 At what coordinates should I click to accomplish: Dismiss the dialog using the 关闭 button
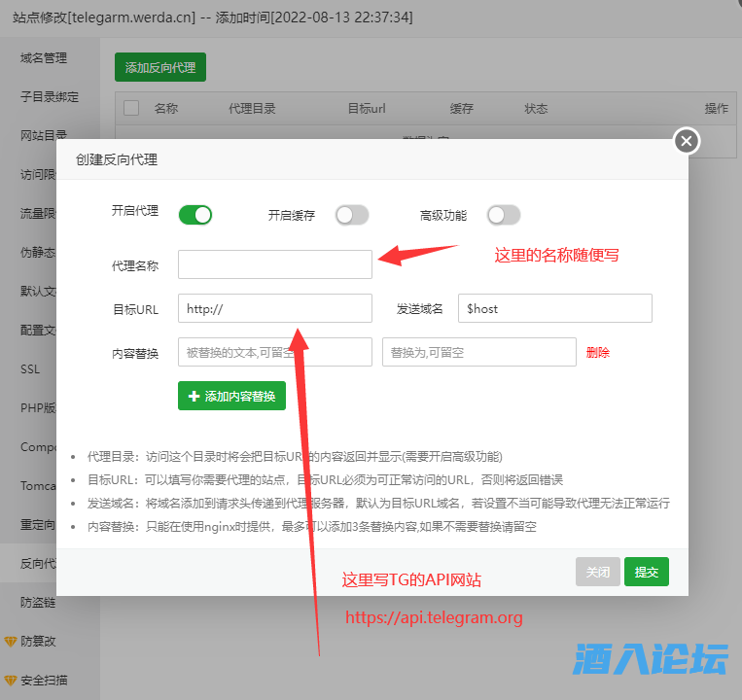pyautogui.click(x=598, y=572)
